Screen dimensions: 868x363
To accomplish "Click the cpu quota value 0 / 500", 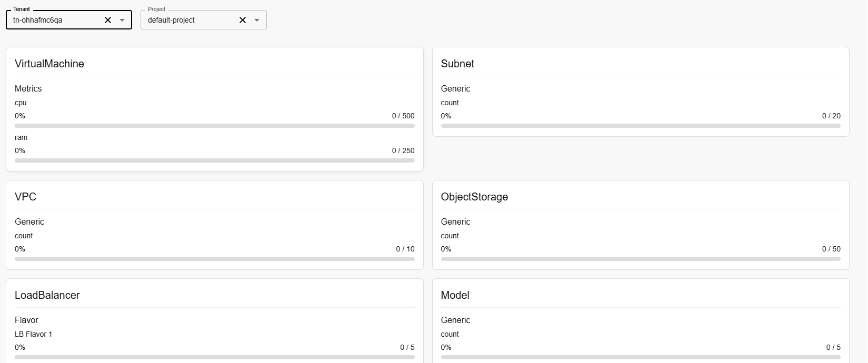I will coord(403,116).
